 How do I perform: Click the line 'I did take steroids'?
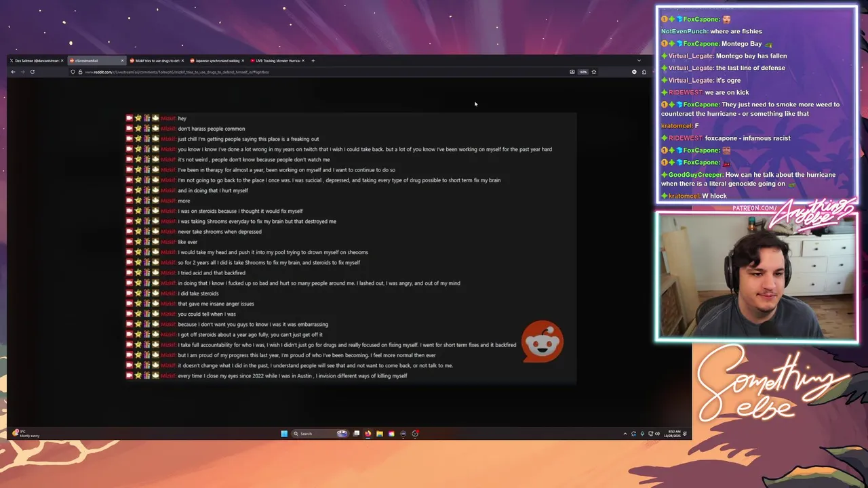coord(198,293)
